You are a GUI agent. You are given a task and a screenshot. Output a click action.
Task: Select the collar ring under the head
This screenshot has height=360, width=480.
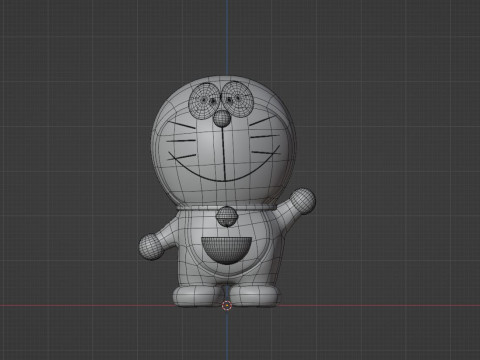click(227, 207)
